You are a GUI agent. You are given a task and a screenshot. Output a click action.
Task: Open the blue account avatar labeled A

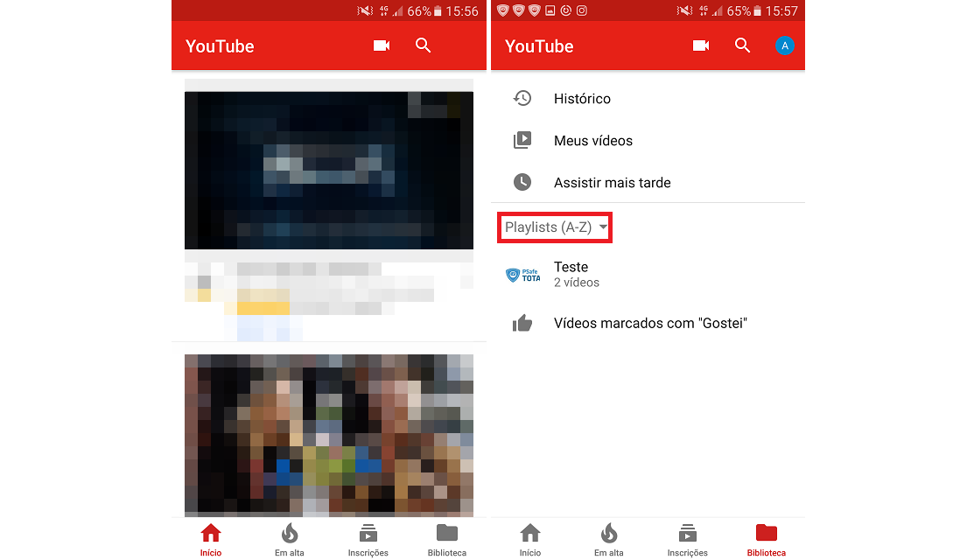[x=785, y=46]
